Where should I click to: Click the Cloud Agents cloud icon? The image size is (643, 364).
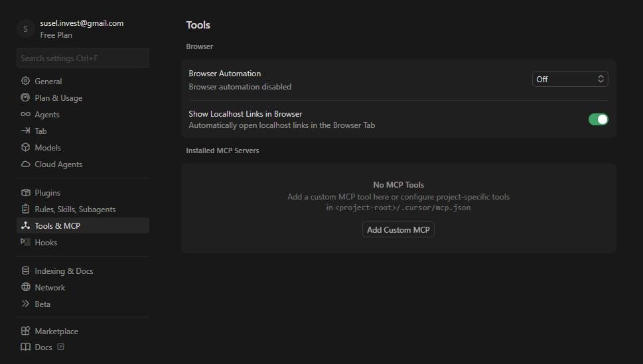[x=26, y=164]
